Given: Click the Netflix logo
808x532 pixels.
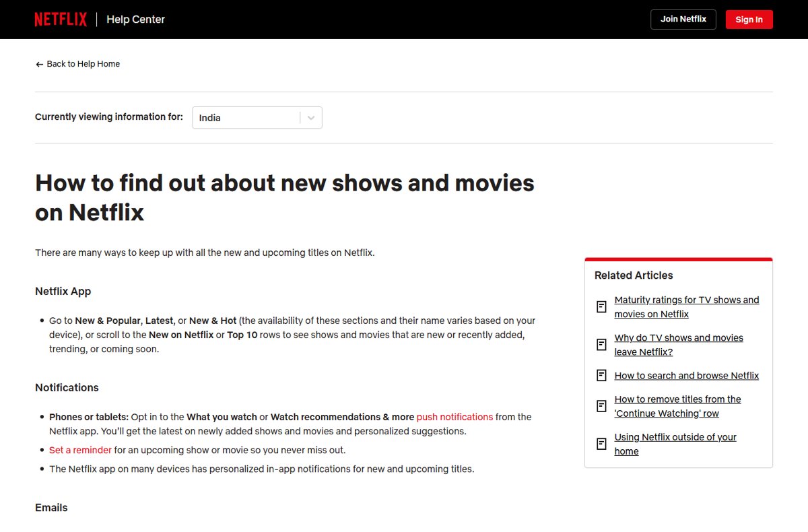Looking at the screenshot, I should tap(61, 20).
